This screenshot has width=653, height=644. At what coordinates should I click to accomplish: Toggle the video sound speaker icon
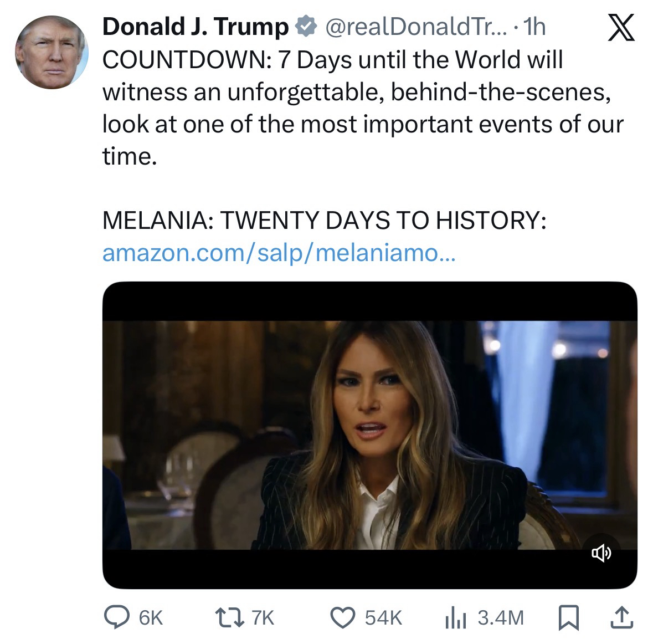pos(601,552)
